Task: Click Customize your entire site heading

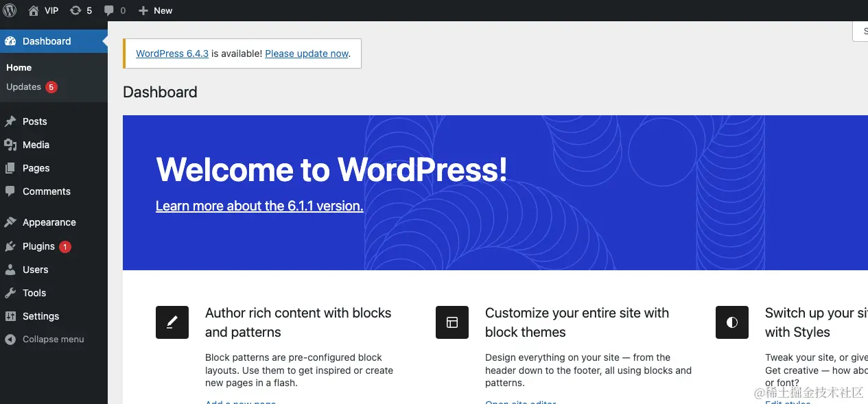Action: (577, 322)
